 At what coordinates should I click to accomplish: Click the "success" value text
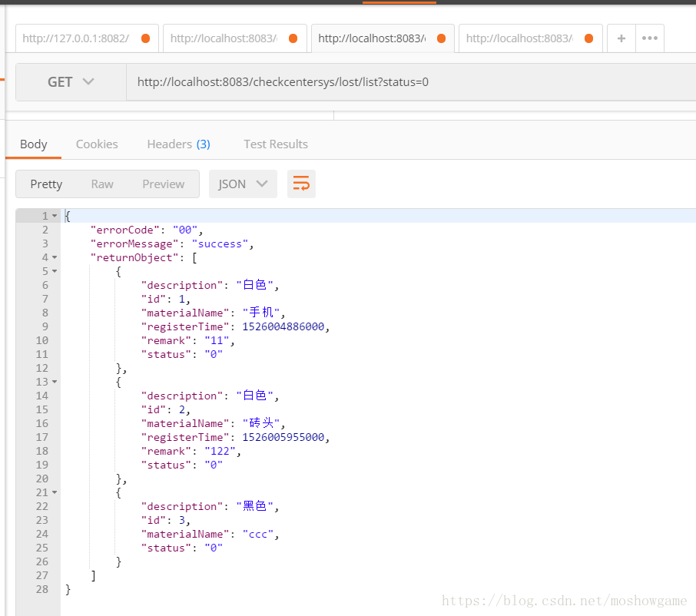coord(220,243)
